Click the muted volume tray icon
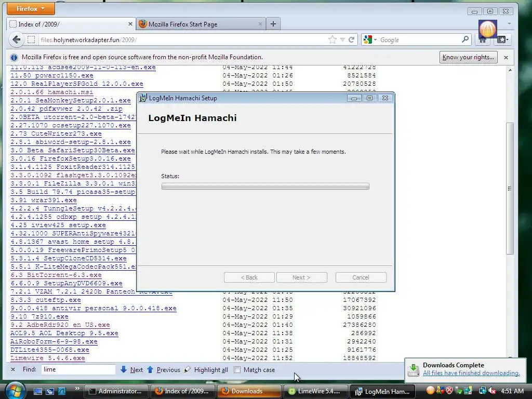Viewport: 532px width, 399px height. [x=491, y=391]
